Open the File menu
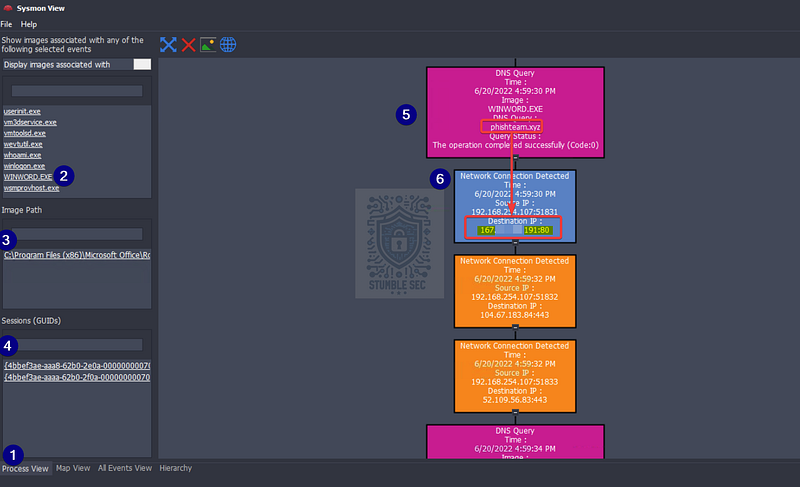The height and width of the screenshot is (487, 800). [x=6, y=24]
